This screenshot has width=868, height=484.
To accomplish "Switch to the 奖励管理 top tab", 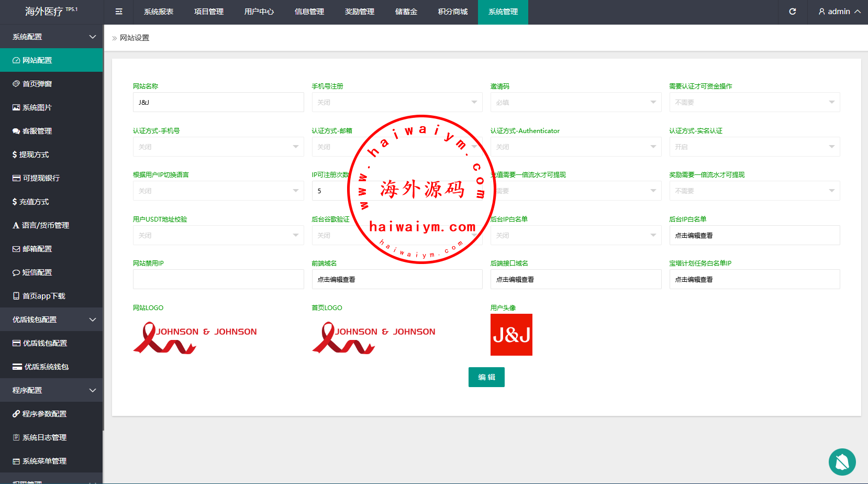I will point(360,12).
